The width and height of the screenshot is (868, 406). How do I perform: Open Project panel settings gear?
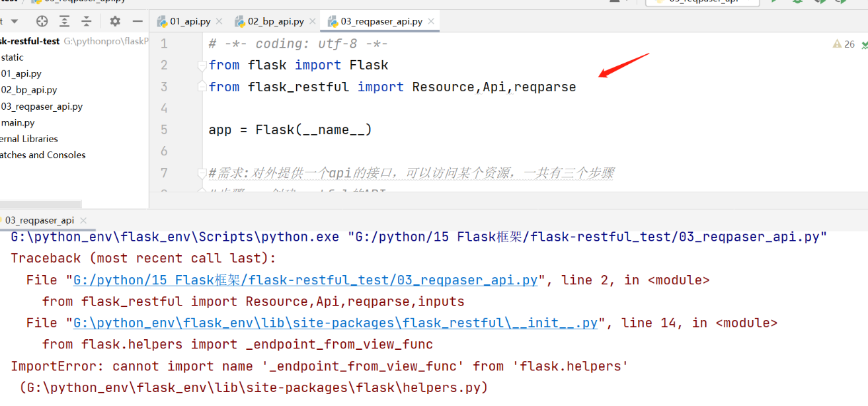[x=114, y=21]
